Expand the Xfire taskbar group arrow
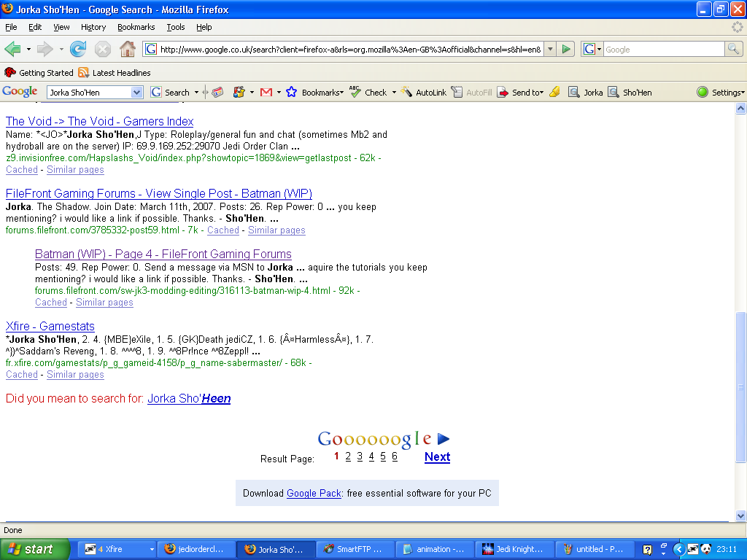 click(152, 549)
